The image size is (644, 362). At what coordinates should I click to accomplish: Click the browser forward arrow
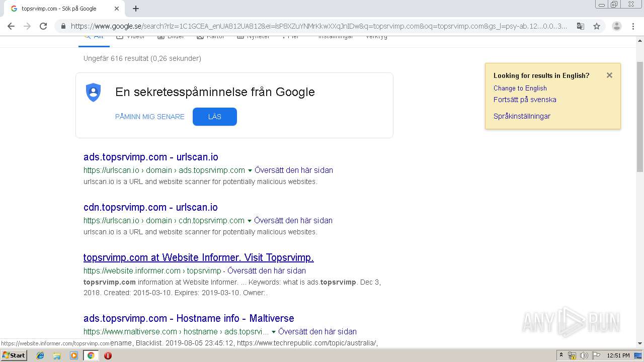tap(27, 26)
